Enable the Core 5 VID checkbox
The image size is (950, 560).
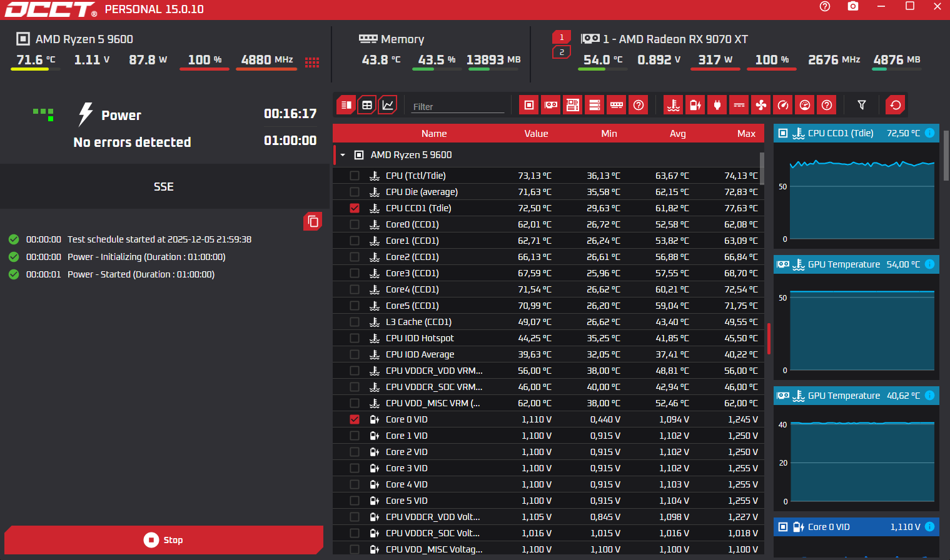pyautogui.click(x=355, y=501)
